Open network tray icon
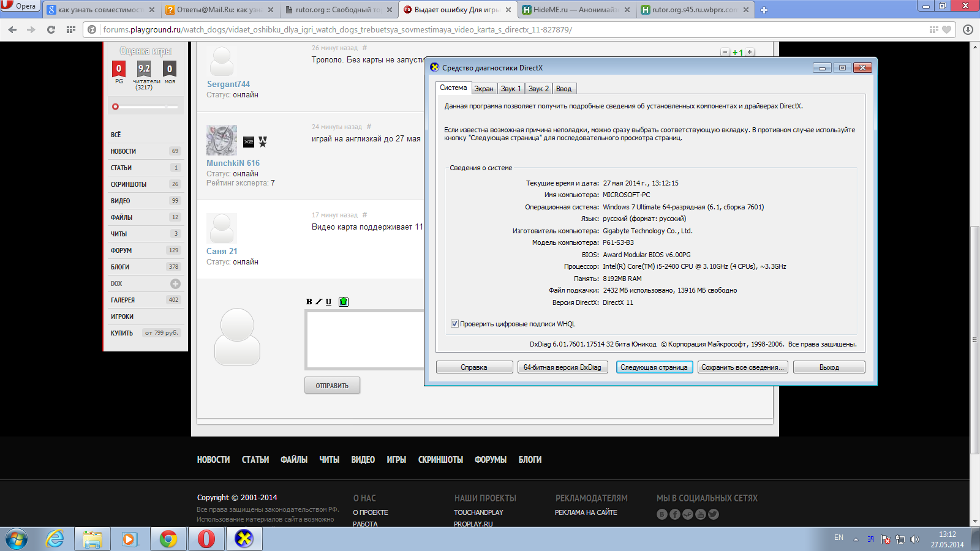Screen dimensions: 980x551 (900, 539)
